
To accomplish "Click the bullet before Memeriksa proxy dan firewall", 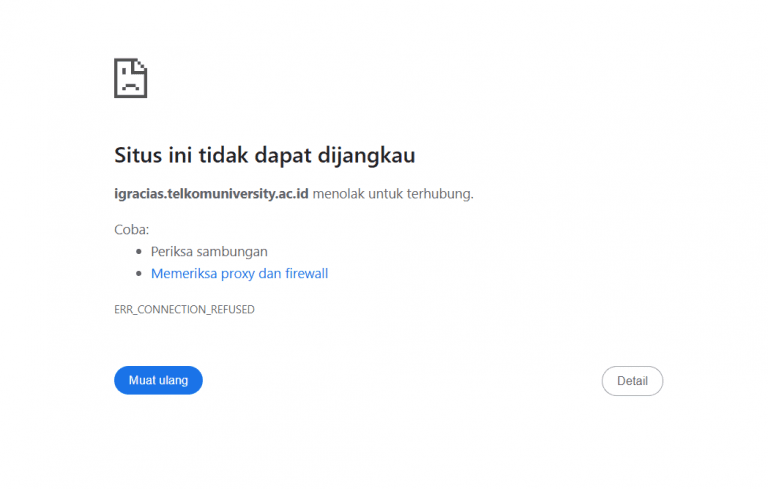I will pyautogui.click(x=140, y=274).
